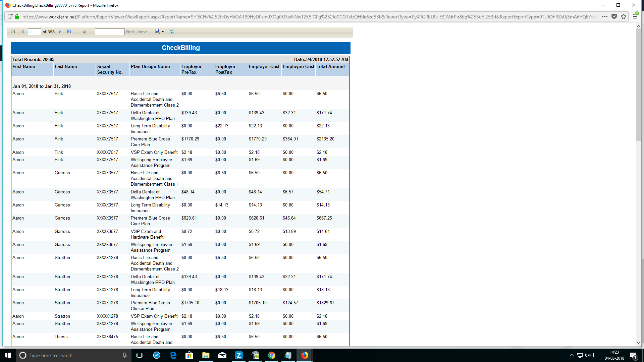This screenshot has width=644, height=362.
Task: Click the Cortana microphone icon
Action: 124,355
